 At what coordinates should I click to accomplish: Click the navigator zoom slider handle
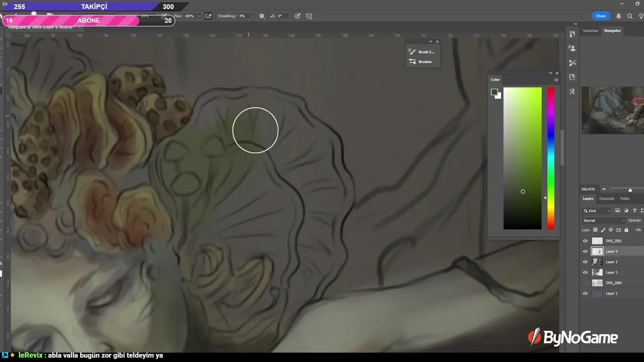pos(630,190)
